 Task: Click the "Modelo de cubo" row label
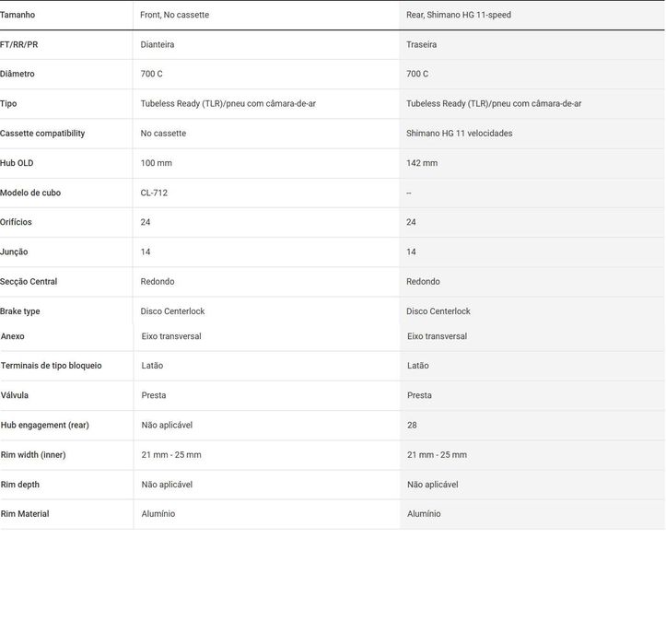(x=30, y=193)
